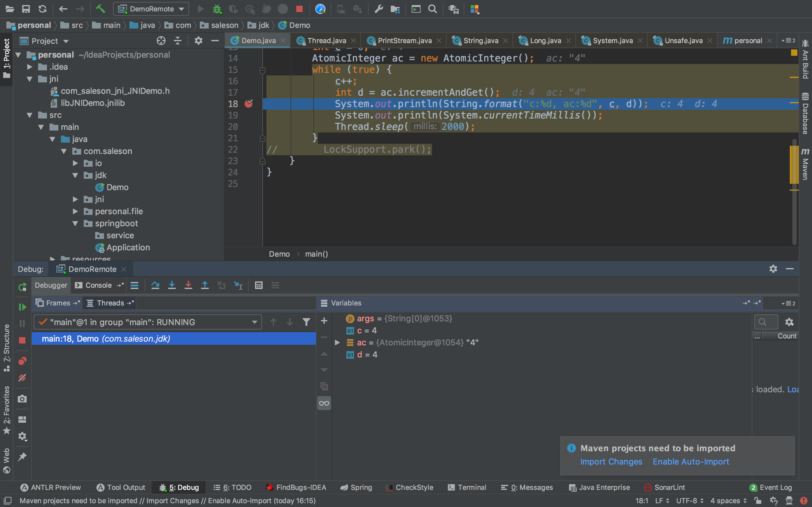
Task: Click the Step Into debug icon
Action: pyautogui.click(x=172, y=285)
